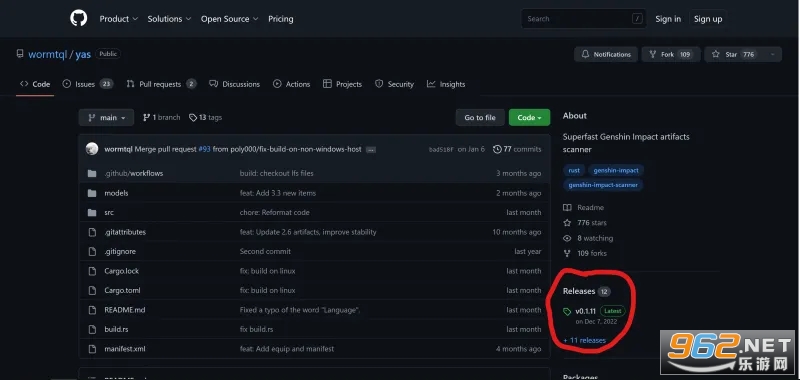Switch to the Pull requests tab
800x380 pixels.
(161, 84)
